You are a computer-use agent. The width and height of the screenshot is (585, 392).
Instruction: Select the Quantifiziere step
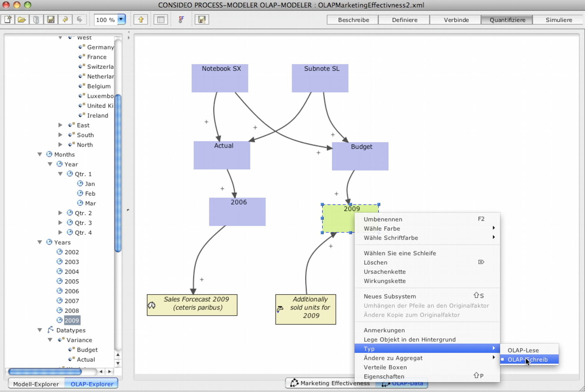pos(507,20)
